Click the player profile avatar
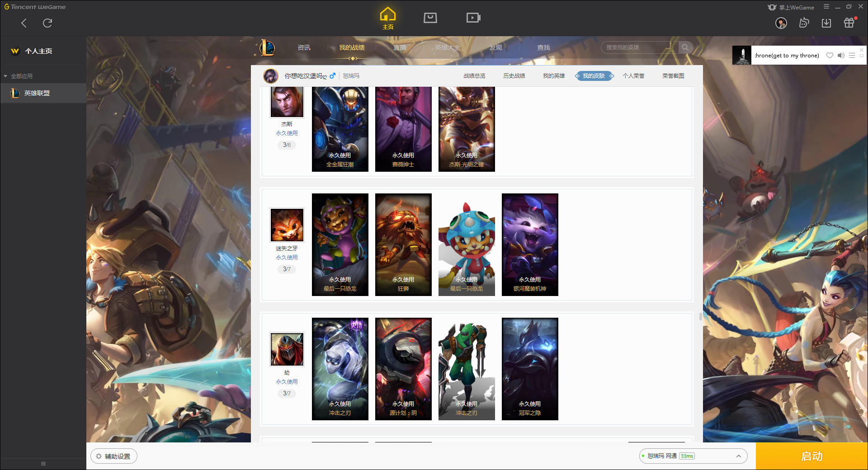 click(271, 76)
